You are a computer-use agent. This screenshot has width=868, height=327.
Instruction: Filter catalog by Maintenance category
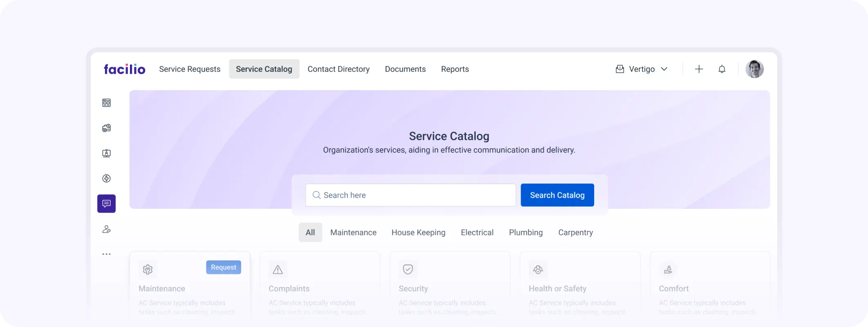pos(353,232)
